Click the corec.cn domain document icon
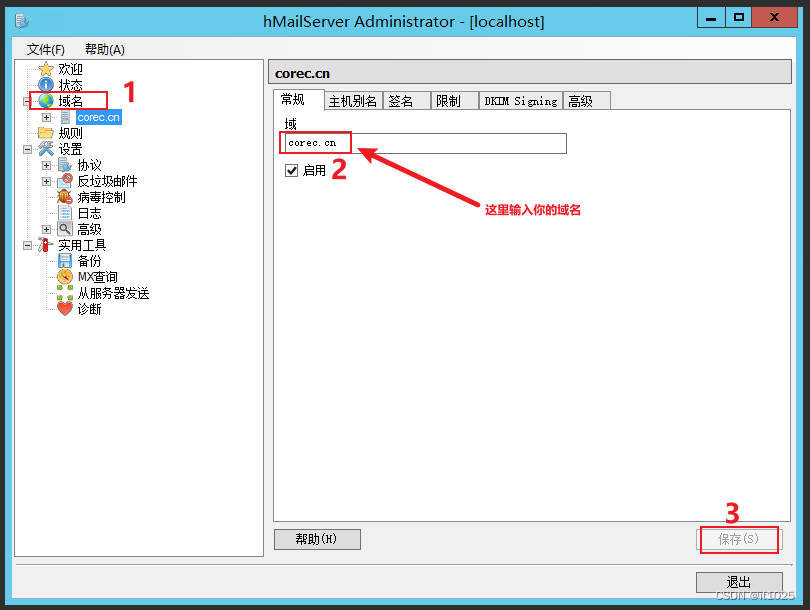This screenshot has width=810, height=610. point(65,117)
